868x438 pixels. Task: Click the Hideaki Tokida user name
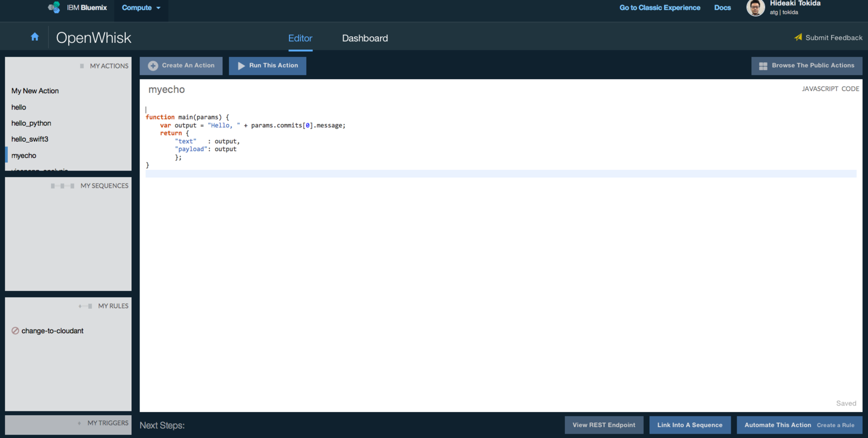(x=795, y=3)
